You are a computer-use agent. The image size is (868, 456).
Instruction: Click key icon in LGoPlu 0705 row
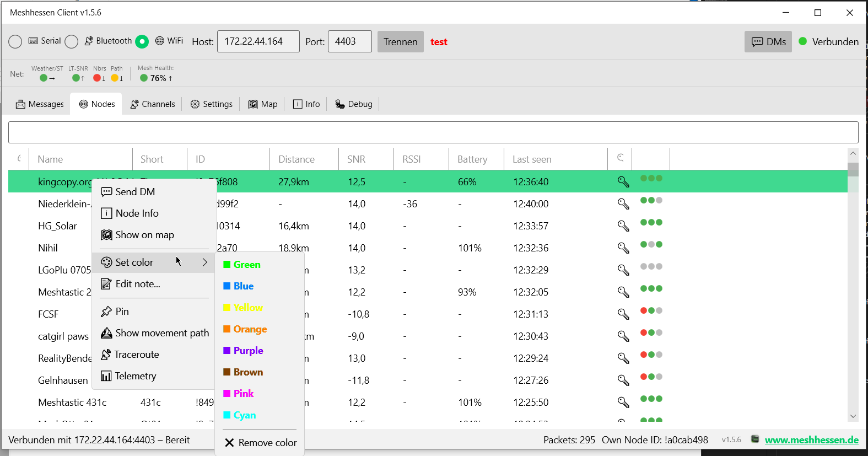click(623, 270)
